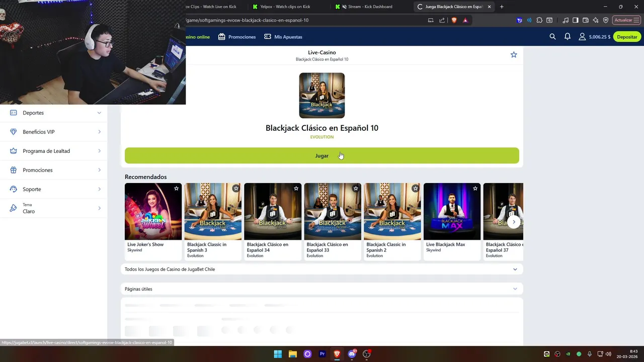Toggle the browser sidebar panel icon
This screenshot has height=362, width=644.
click(576, 20)
